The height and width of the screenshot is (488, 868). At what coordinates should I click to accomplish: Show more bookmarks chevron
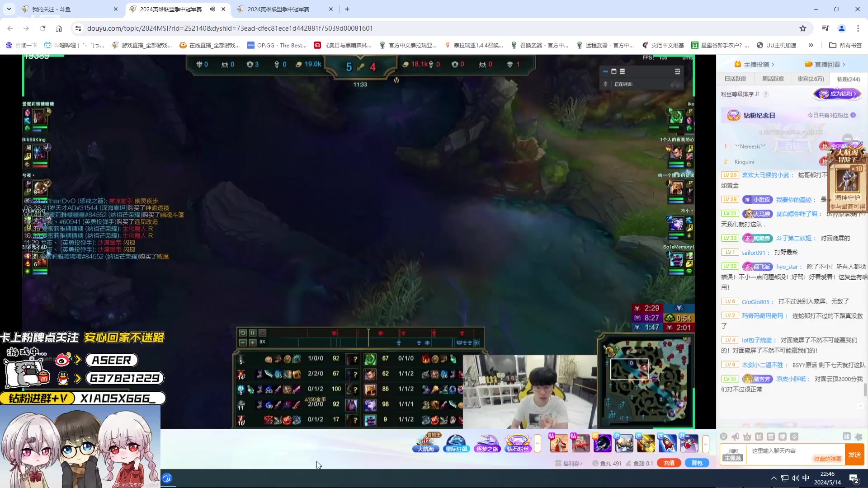click(811, 45)
